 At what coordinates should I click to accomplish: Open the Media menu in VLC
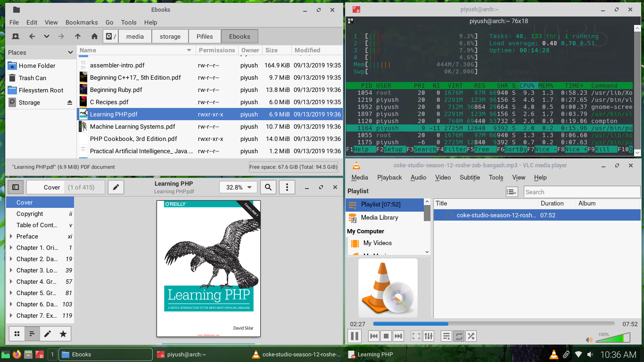pos(360,177)
